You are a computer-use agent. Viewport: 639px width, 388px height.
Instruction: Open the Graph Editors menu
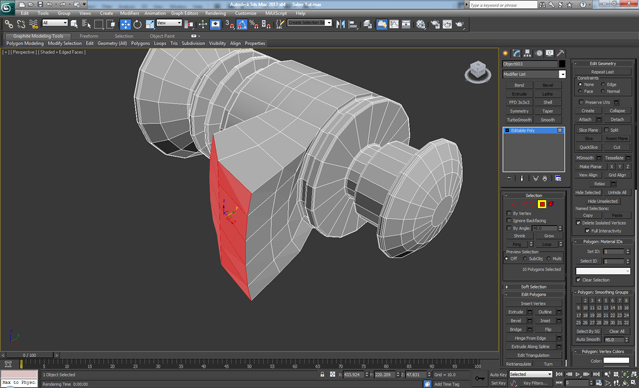coord(184,13)
